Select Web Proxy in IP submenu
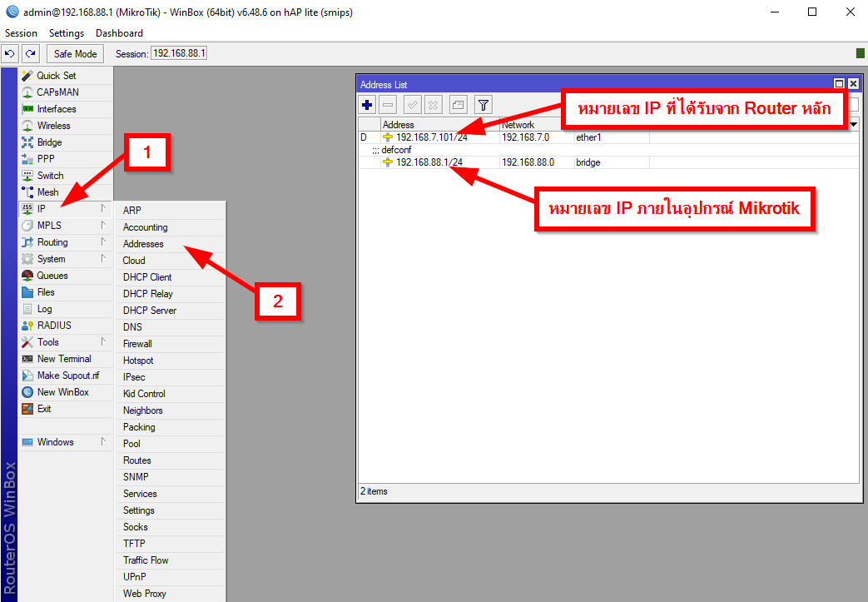Screen dimensions: 868x602 coord(170,593)
